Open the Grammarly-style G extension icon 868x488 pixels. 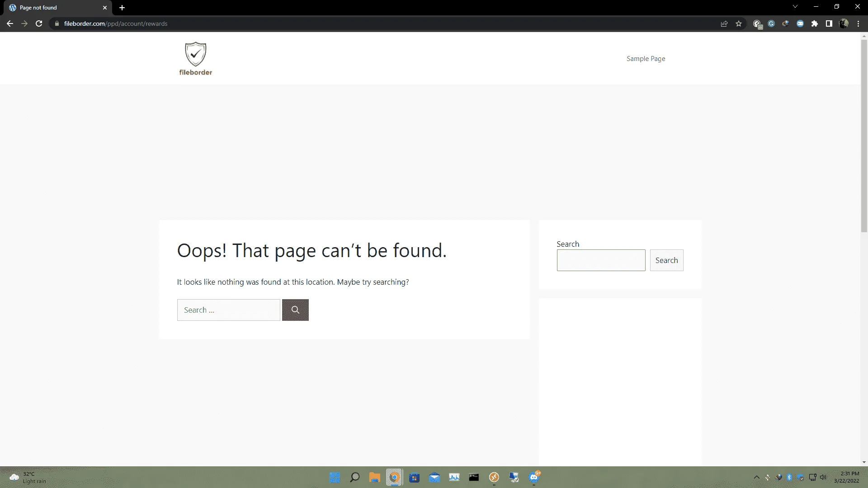coord(771,23)
